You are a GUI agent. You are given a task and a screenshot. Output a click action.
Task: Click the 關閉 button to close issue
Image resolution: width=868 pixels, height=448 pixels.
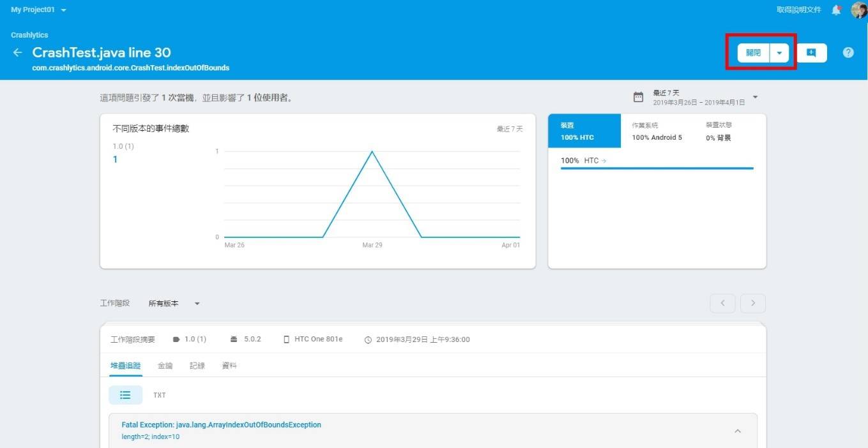(753, 53)
